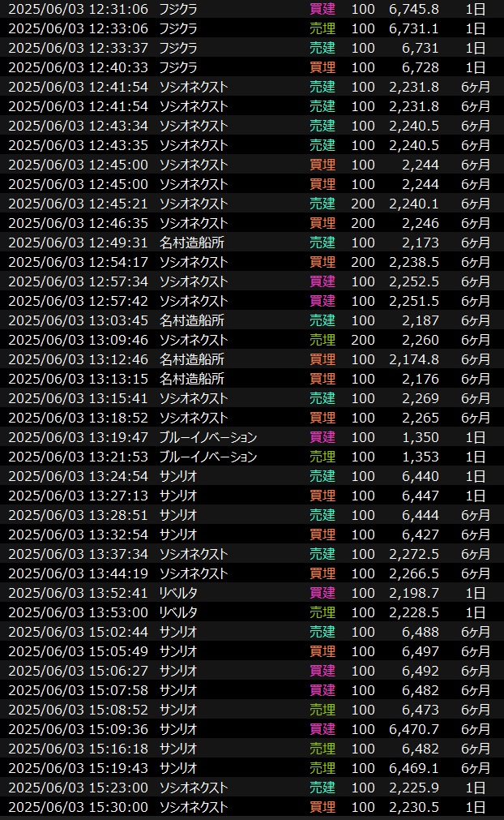The height and width of the screenshot is (820, 504).
Task: Select サンリオ in the 15:16:18 row
Action: (x=178, y=749)
